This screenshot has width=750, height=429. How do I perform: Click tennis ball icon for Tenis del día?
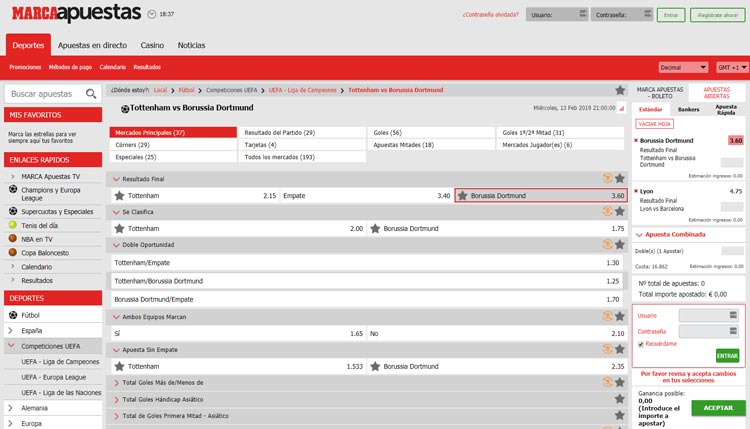pos(13,225)
